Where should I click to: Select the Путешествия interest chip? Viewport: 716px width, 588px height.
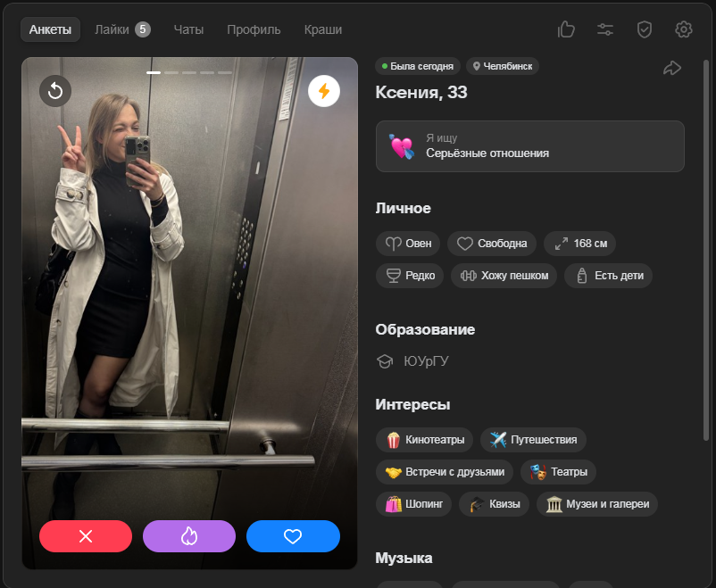(533, 440)
